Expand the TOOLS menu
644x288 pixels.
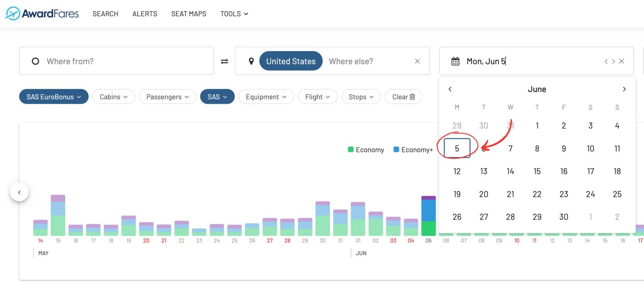pos(234,14)
